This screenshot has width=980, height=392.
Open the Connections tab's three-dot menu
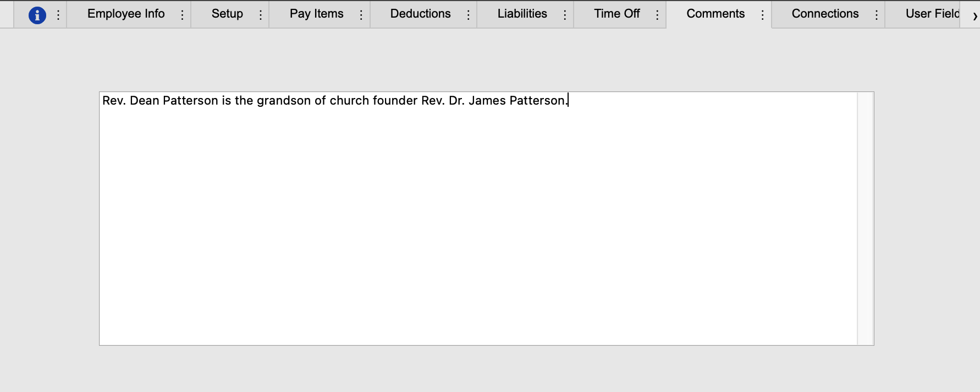[876, 15]
